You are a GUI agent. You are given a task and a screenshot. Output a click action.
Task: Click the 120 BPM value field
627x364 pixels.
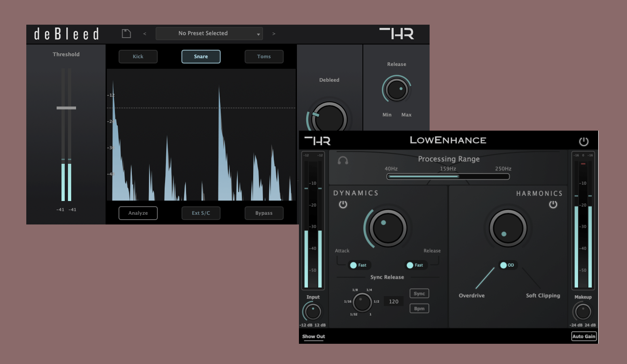click(394, 301)
